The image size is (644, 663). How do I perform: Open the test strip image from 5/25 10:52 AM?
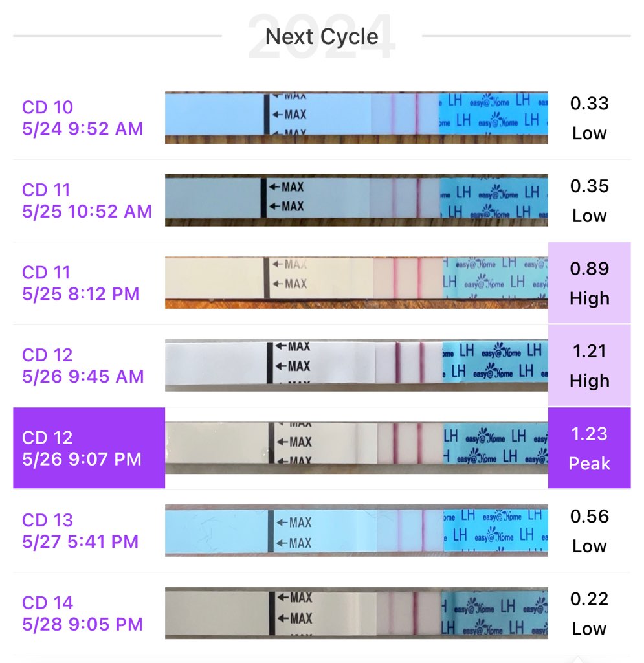coord(356,200)
